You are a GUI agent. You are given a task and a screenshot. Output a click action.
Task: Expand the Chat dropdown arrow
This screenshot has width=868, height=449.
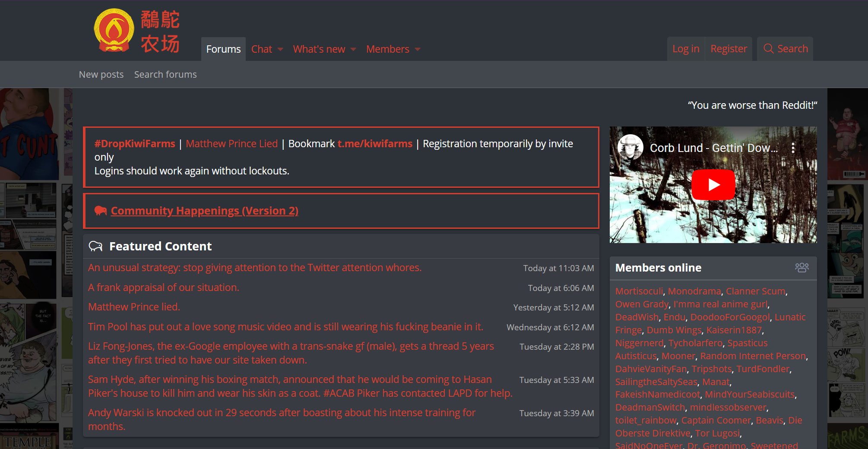tap(280, 49)
